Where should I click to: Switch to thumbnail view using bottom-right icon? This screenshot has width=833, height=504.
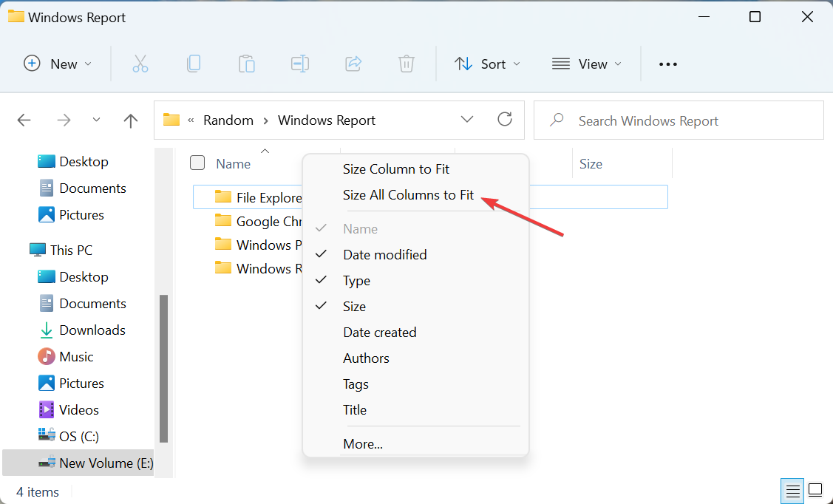click(815, 490)
